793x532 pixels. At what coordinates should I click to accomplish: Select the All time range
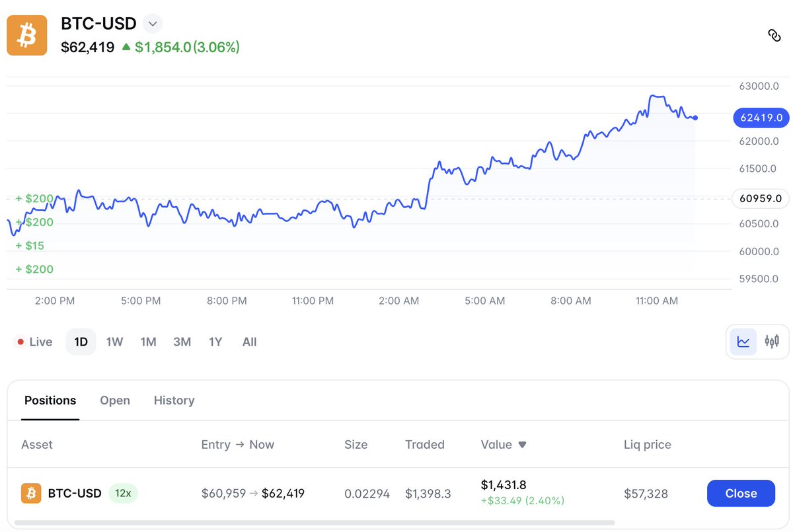coord(249,342)
